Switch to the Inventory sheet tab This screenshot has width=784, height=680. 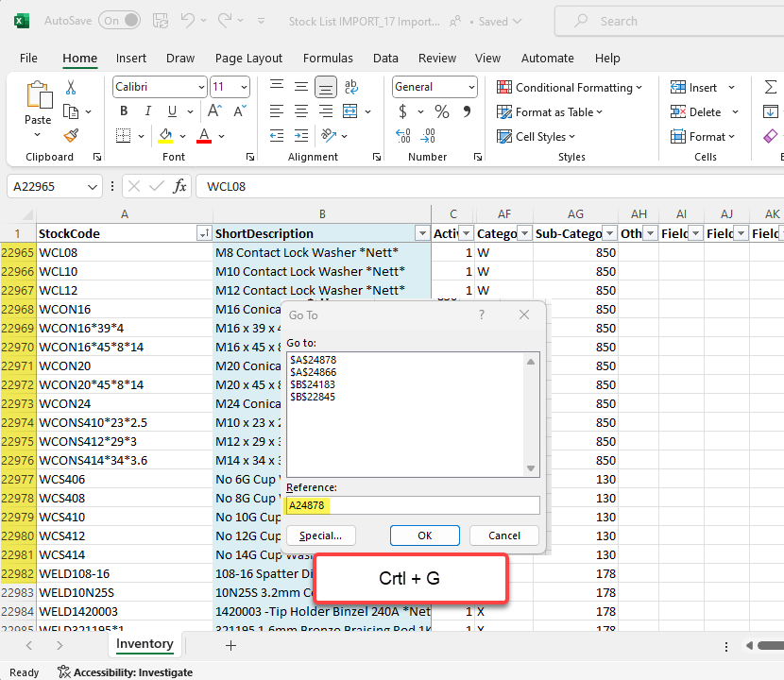tap(145, 644)
